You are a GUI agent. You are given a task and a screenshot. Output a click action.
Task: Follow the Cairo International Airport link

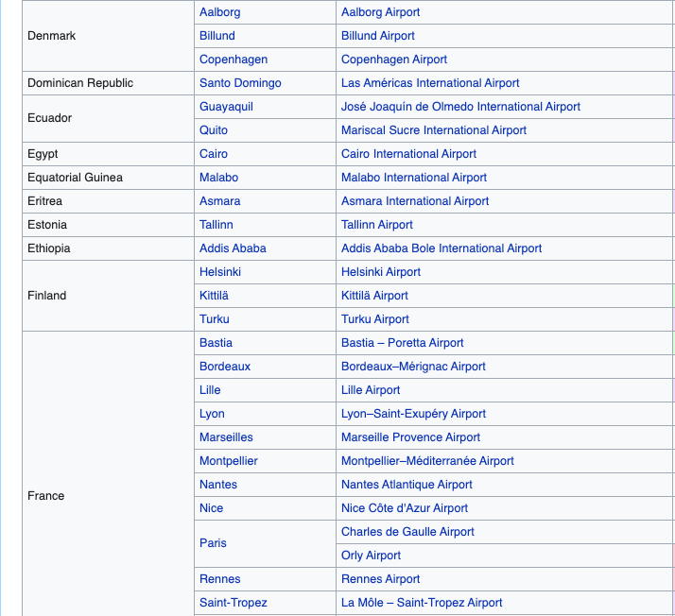click(x=408, y=154)
